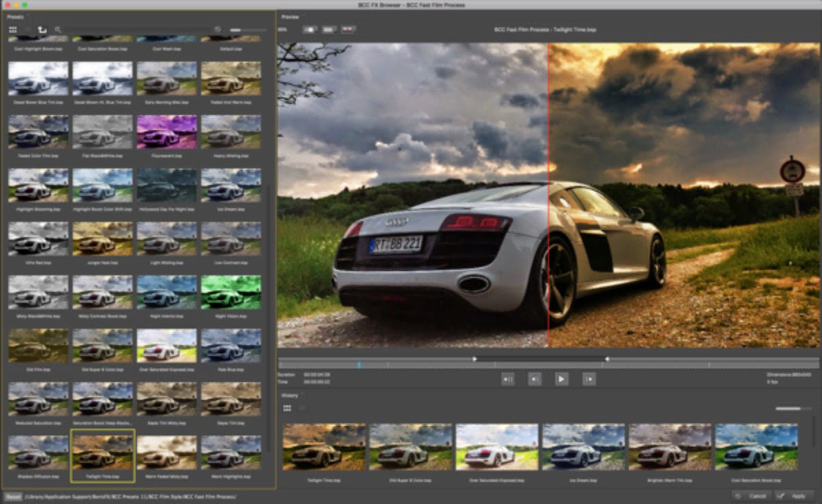Select the purple Flourescent preset thumbnail
Viewport: 822px width, 504px height.
pos(166,131)
